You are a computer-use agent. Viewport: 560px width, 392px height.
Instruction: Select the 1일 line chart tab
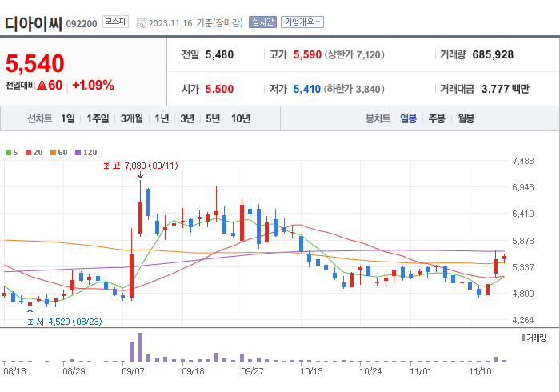[x=67, y=118]
